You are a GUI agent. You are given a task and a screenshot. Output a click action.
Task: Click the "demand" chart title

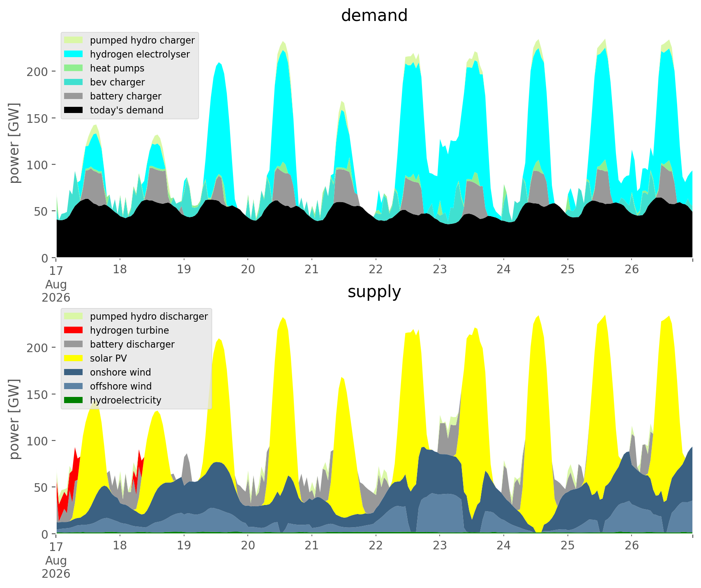click(x=374, y=16)
